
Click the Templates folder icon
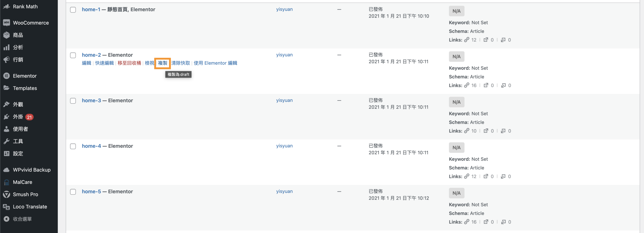pos(7,88)
